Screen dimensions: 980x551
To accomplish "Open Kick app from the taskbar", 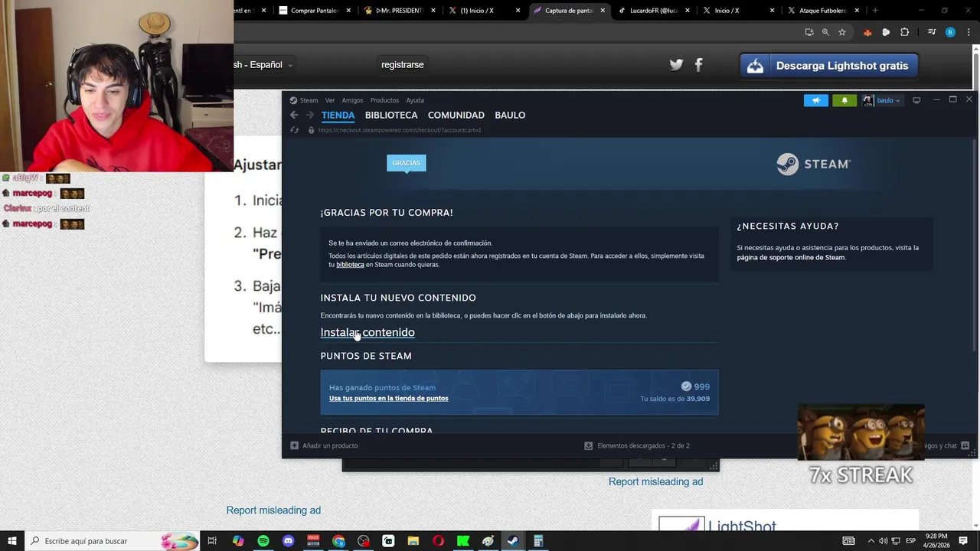I will point(463,541).
